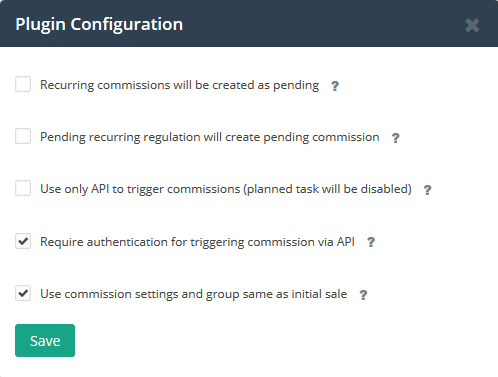The image size is (498, 377).
Task: Show help for commission settings same as initial sale
Action: pyautogui.click(x=363, y=295)
